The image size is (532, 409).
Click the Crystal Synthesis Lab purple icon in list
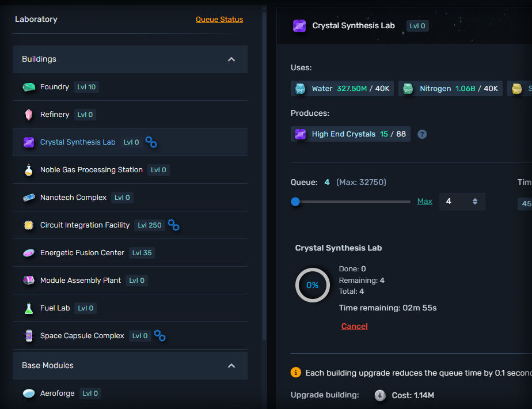(x=29, y=142)
